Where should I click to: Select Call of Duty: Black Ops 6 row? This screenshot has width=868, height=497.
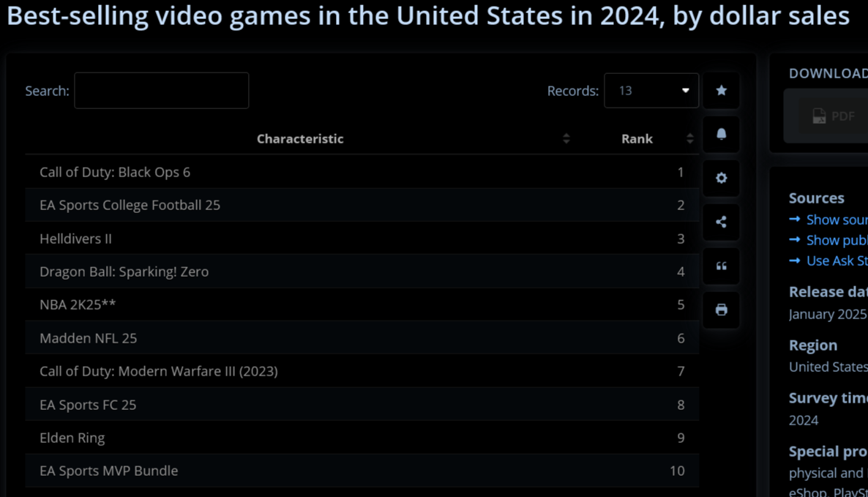tap(362, 172)
